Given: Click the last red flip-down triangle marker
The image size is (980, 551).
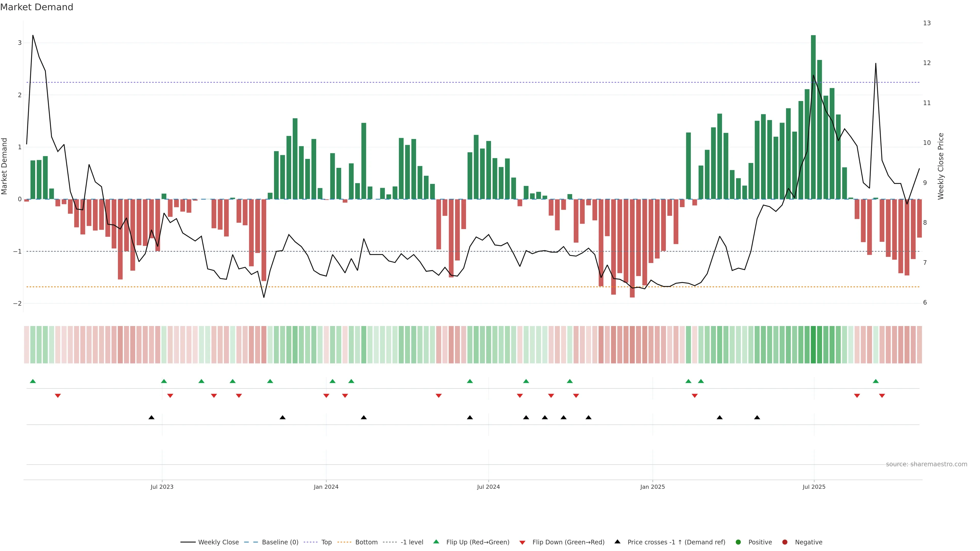Looking at the screenshot, I should click(x=882, y=396).
